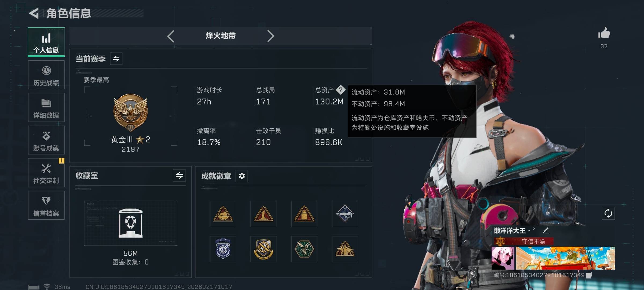Viewport: 644px width, 290px height.
Task: Go back using the arrow beside 角色信息
Action: pyautogui.click(x=34, y=13)
